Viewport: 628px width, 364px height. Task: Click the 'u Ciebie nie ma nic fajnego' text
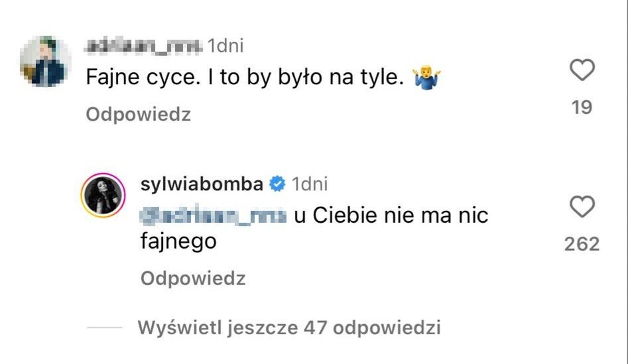(x=391, y=217)
